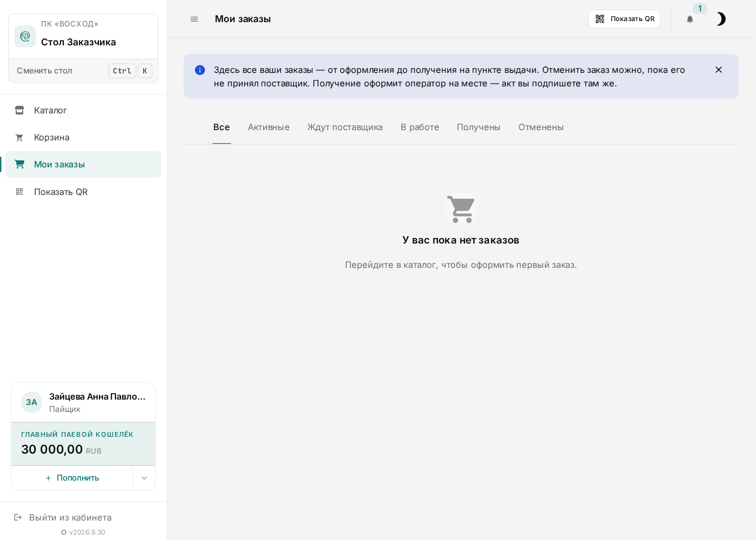
Task: Switch to dark mode with moon icon
Action: click(720, 19)
